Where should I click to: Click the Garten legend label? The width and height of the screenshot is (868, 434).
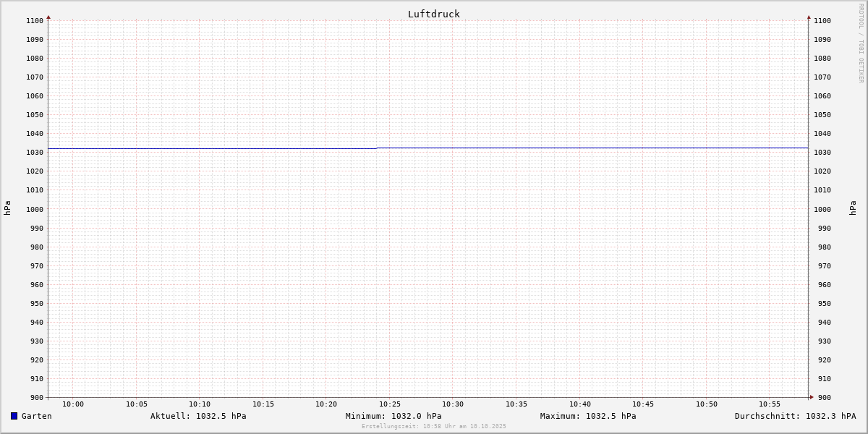click(36, 416)
